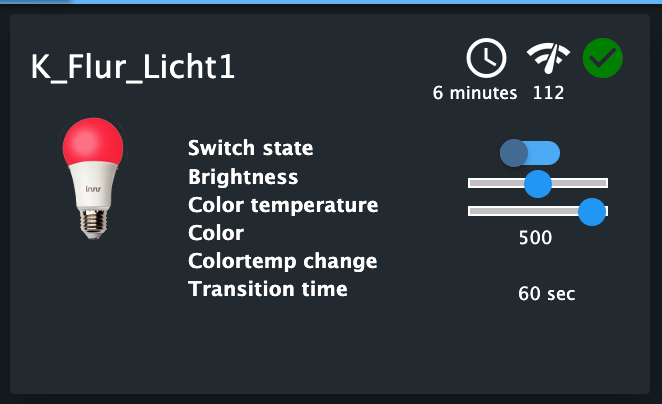The width and height of the screenshot is (662, 404).
Task: Click the Color label
Action: 216,233
